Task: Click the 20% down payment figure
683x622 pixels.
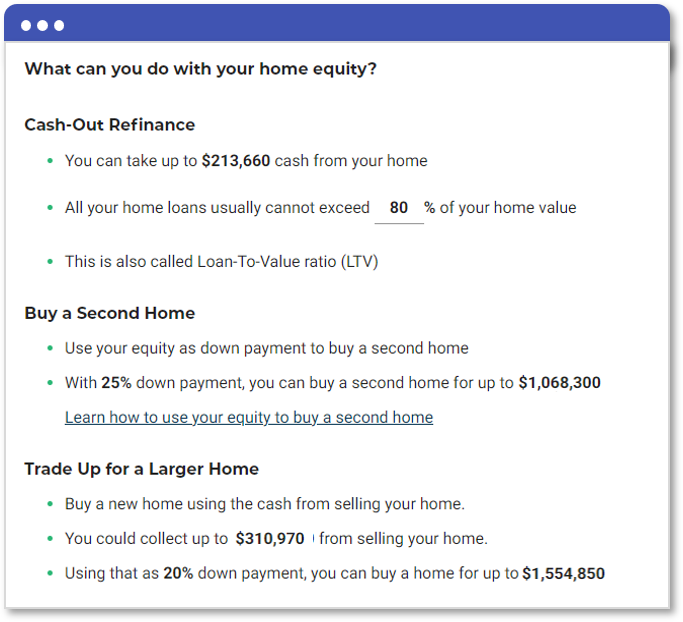Action: click(178, 573)
